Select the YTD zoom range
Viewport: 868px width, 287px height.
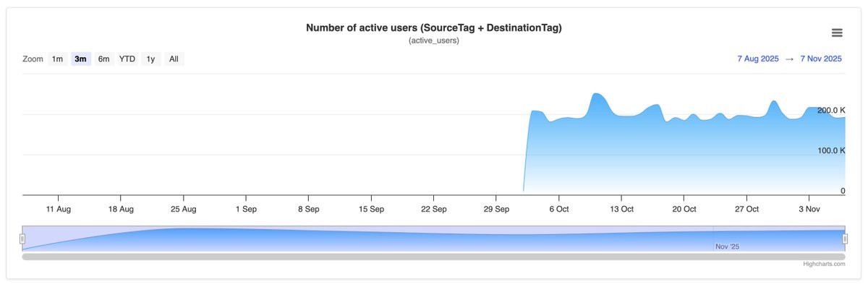[x=127, y=59]
